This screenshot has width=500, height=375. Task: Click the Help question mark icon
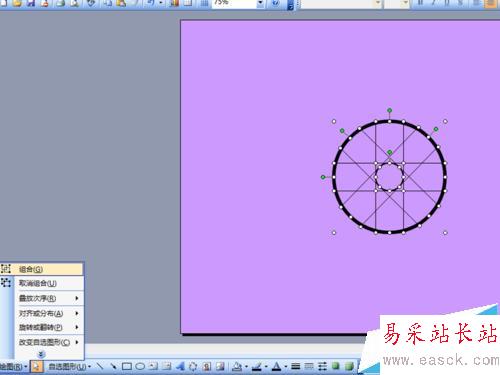pos(275,3)
